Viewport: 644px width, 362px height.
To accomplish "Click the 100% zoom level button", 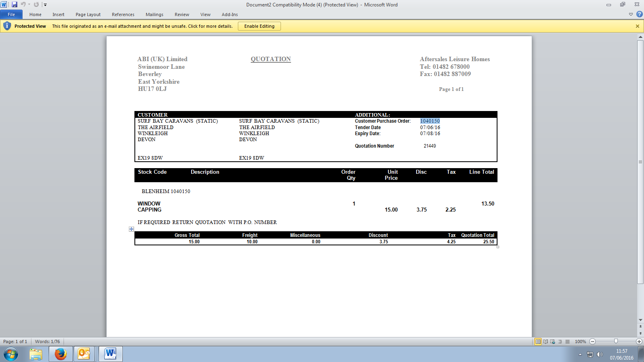I will [x=580, y=341].
